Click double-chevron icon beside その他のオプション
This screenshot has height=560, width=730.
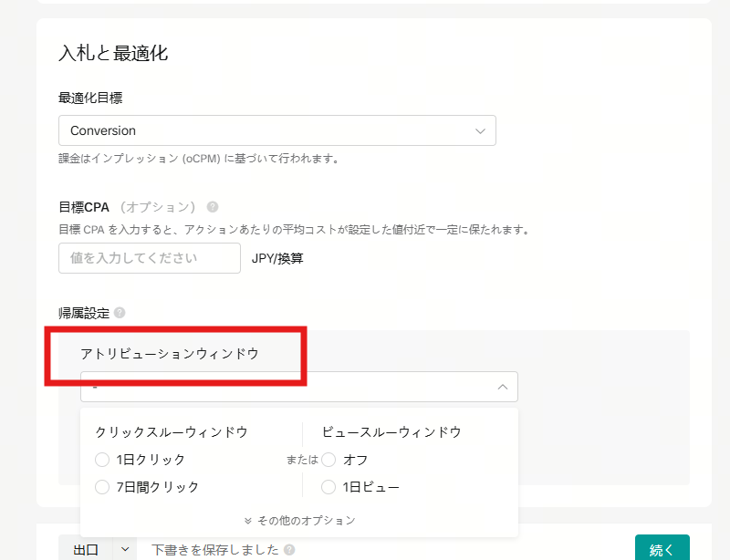pyautogui.click(x=248, y=521)
